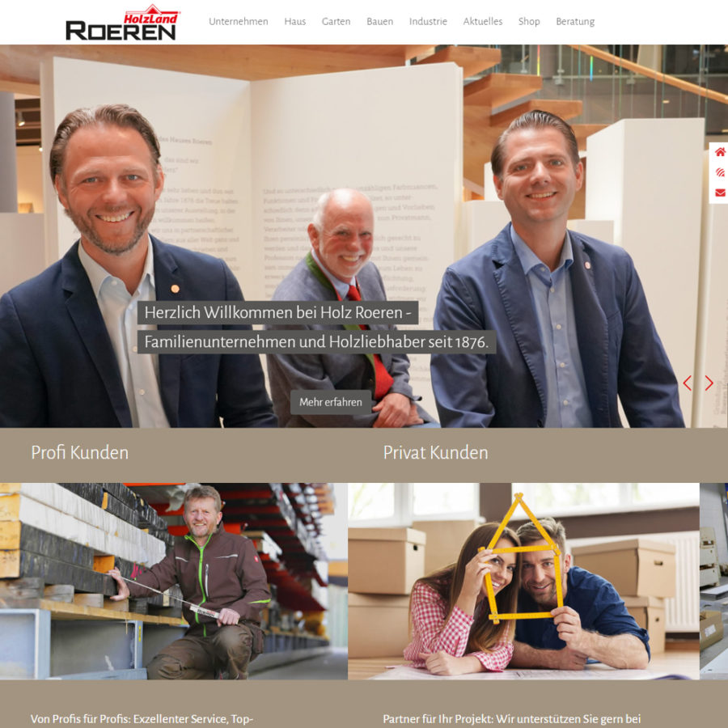Screen dimensions: 728x728
Task: Open the Profi Kunden worker photo
Action: (x=174, y=582)
